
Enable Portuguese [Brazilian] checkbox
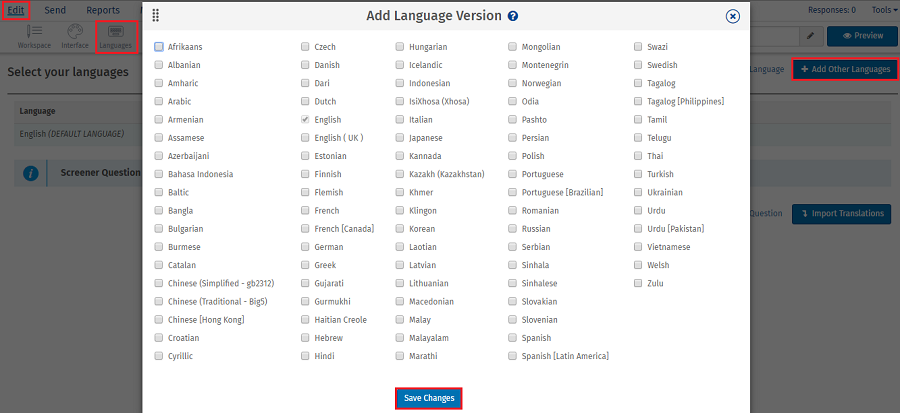512,192
